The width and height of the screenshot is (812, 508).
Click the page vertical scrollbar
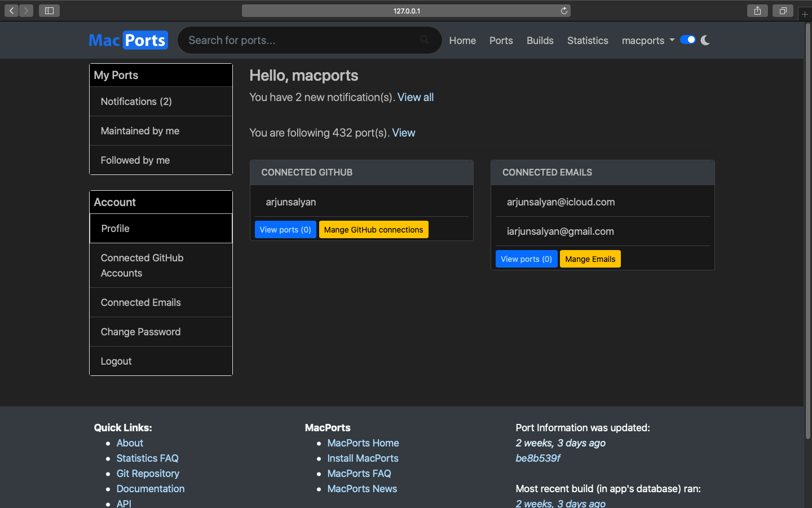[x=807, y=231]
